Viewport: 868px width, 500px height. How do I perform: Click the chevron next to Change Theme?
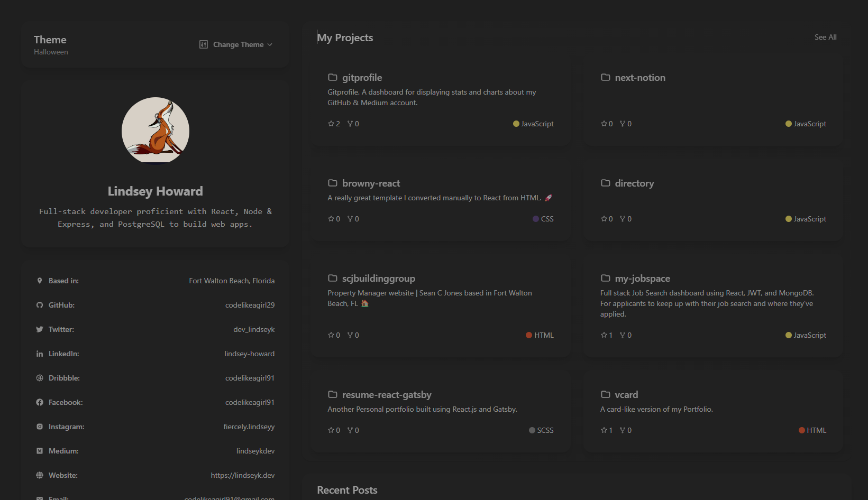coord(270,44)
